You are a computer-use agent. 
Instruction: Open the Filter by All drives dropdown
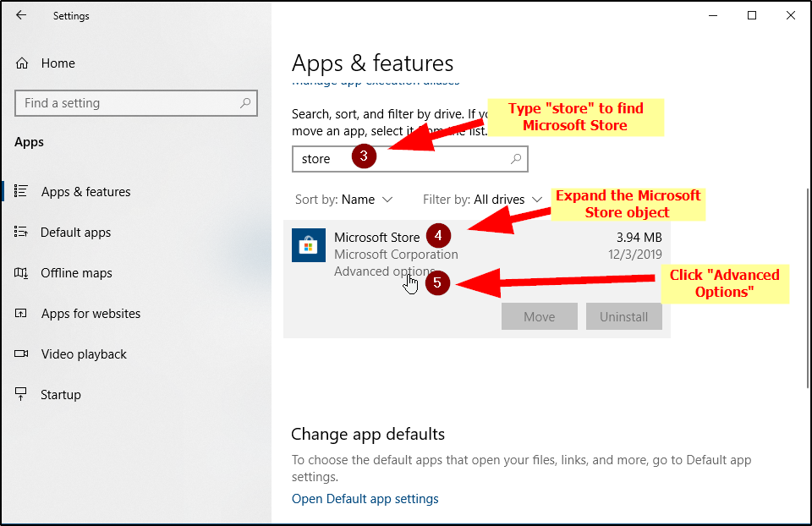coord(483,200)
